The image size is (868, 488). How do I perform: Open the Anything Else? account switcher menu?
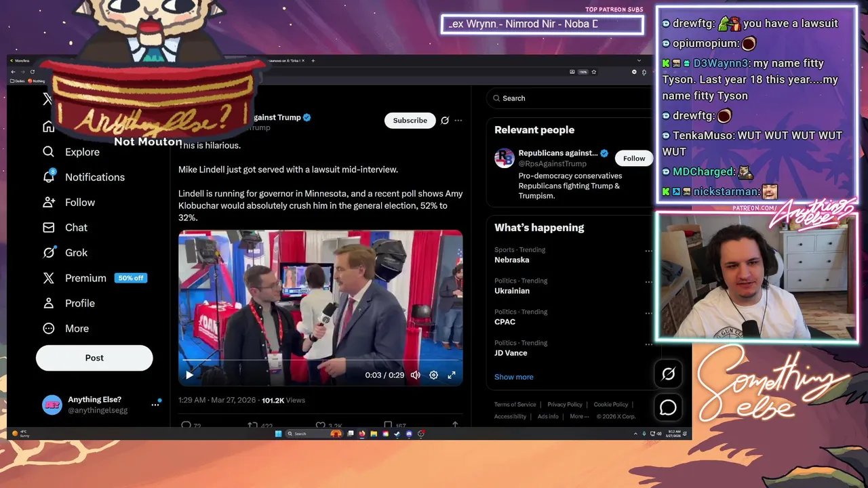pyautogui.click(x=100, y=405)
